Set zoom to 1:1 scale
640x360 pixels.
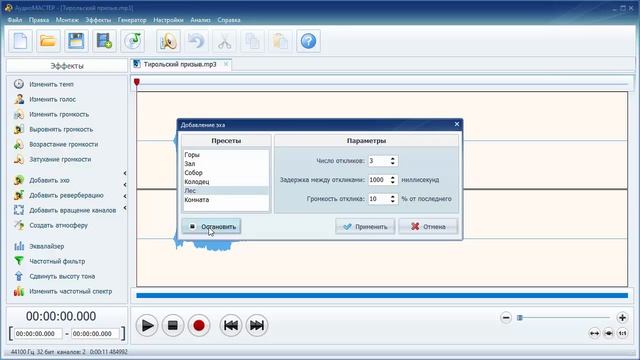pos(622,333)
